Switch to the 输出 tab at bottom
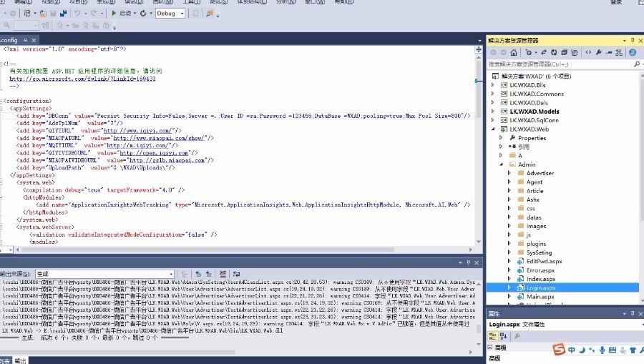644x364 pixels. (x=20, y=360)
